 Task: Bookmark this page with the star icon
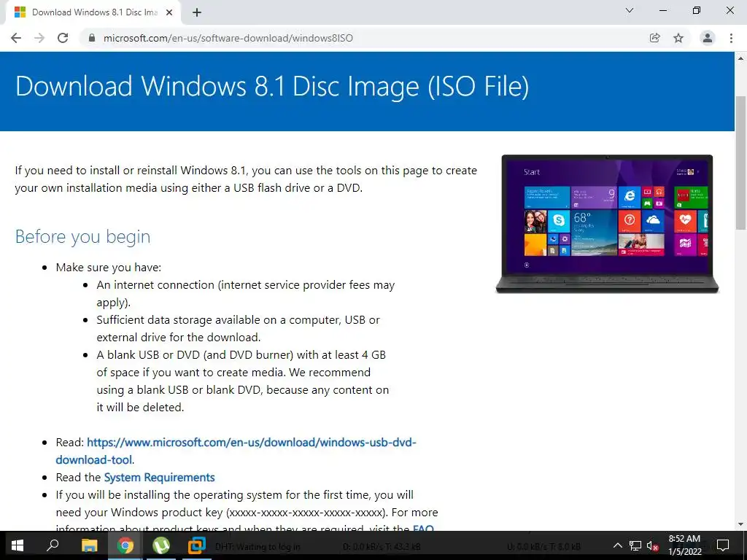[x=678, y=38]
